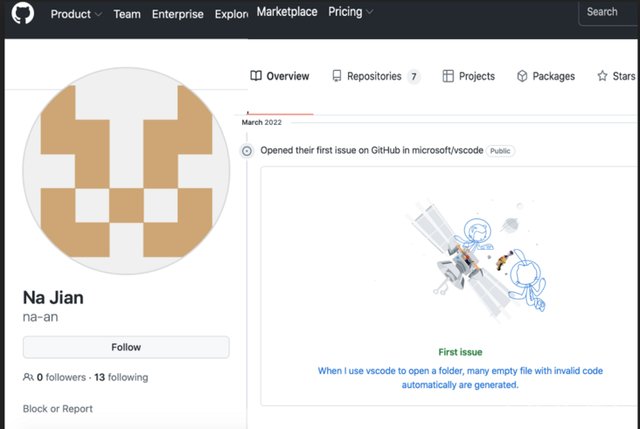The image size is (640, 429).
Task: Click Block or Report
Action: coord(58,409)
